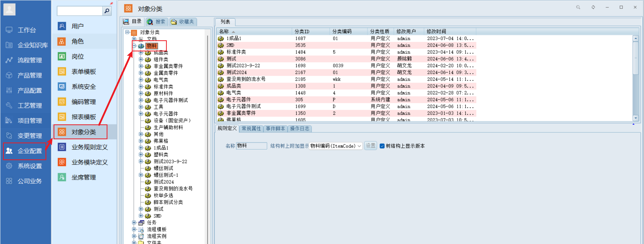Open the 角色 role icon
This screenshot has width=644, height=244.
pos(62,41)
